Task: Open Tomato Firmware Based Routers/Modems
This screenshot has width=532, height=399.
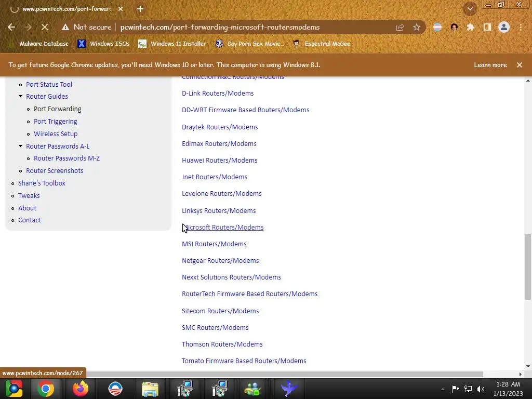Action: pyautogui.click(x=244, y=361)
